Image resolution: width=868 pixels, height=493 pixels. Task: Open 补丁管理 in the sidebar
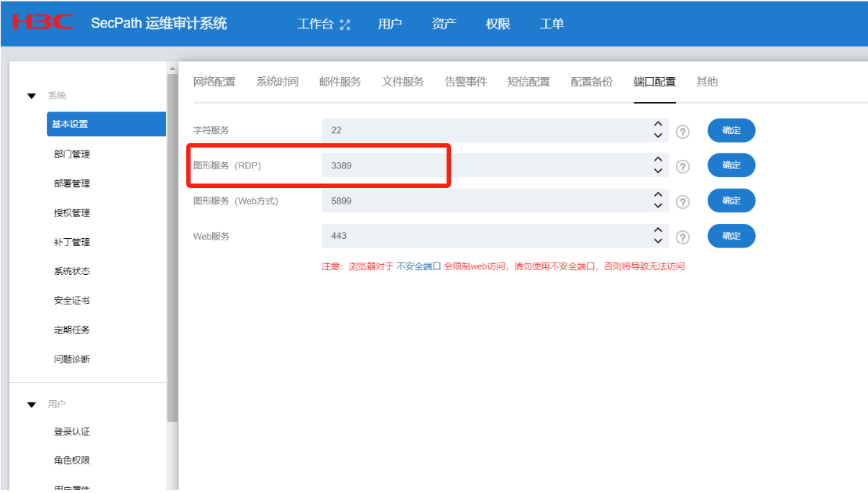pyautogui.click(x=72, y=243)
